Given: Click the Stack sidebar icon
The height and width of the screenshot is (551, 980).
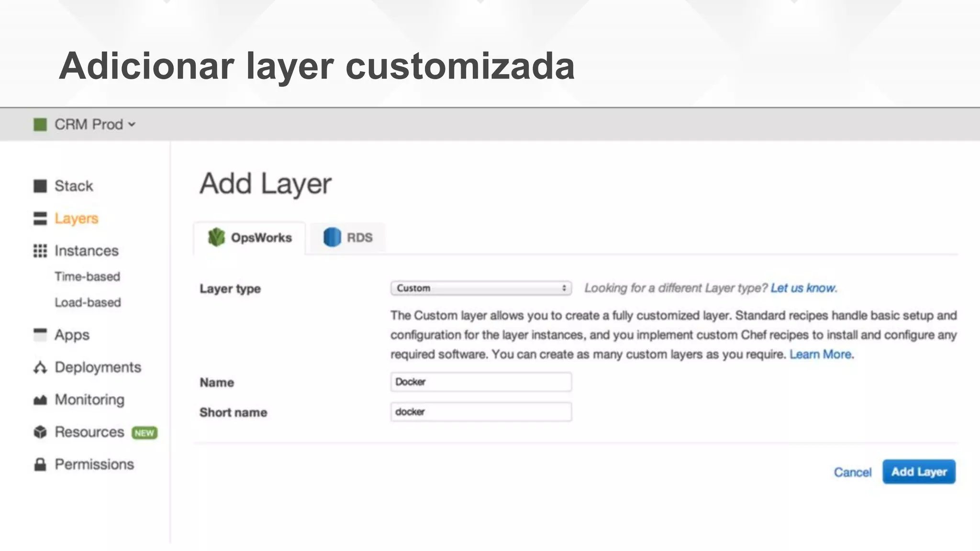Looking at the screenshot, I should 40,186.
